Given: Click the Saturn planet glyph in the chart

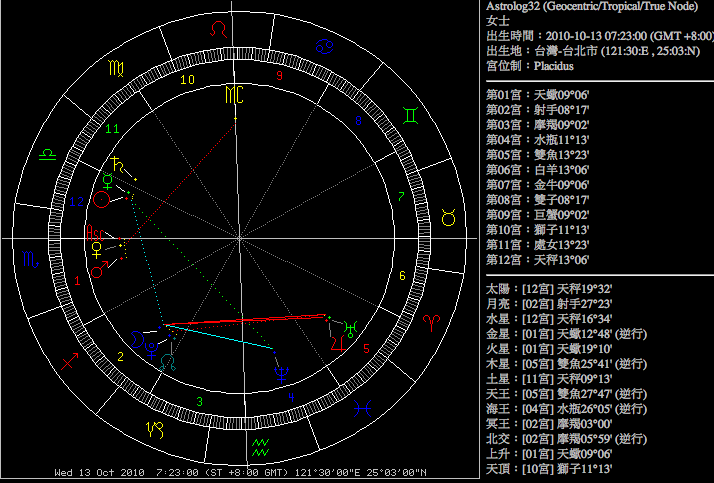Looking at the screenshot, I should (x=120, y=161).
